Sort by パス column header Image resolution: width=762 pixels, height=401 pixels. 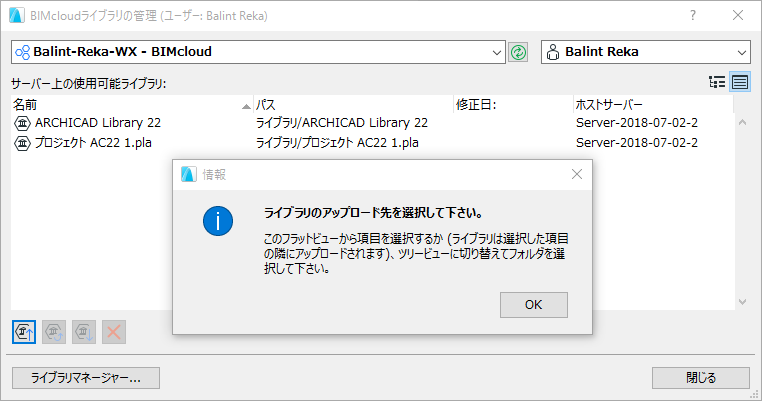pyautogui.click(x=353, y=105)
